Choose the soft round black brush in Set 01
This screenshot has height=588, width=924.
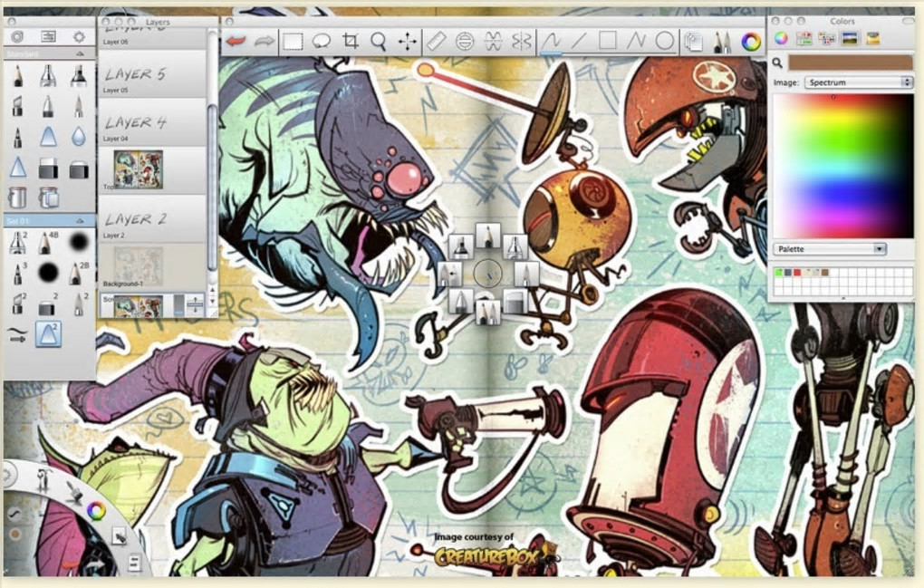(79, 242)
